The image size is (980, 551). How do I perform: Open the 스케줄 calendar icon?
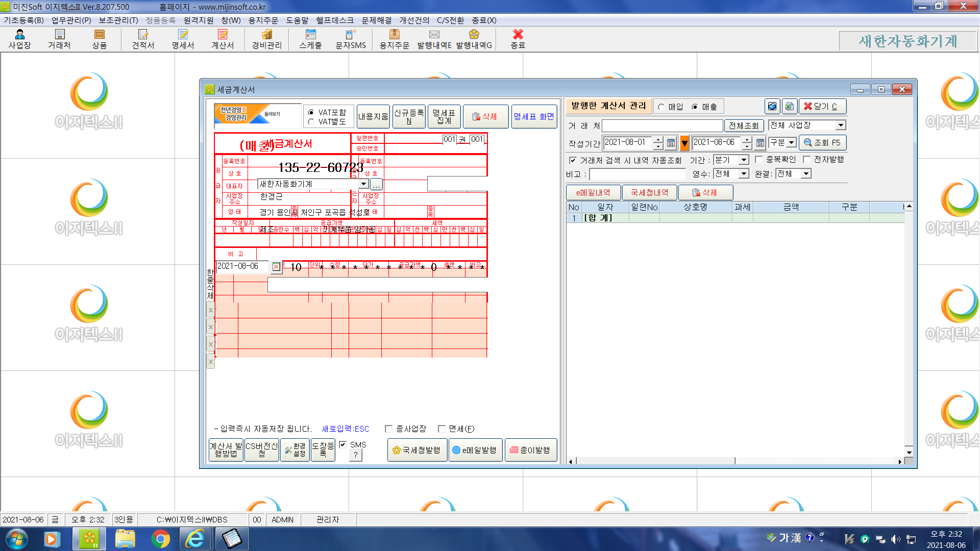pyautogui.click(x=310, y=39)
